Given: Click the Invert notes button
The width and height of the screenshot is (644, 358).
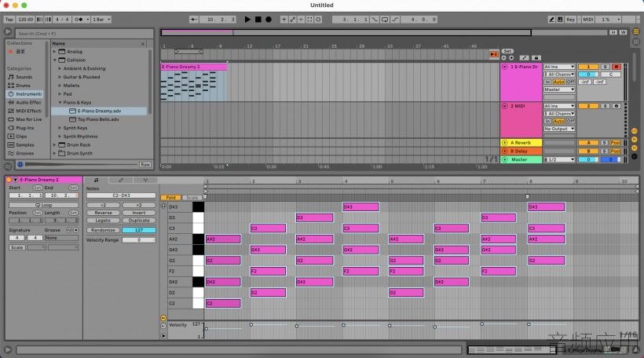Looking at the screenshot, I should (x=139, y=213).
